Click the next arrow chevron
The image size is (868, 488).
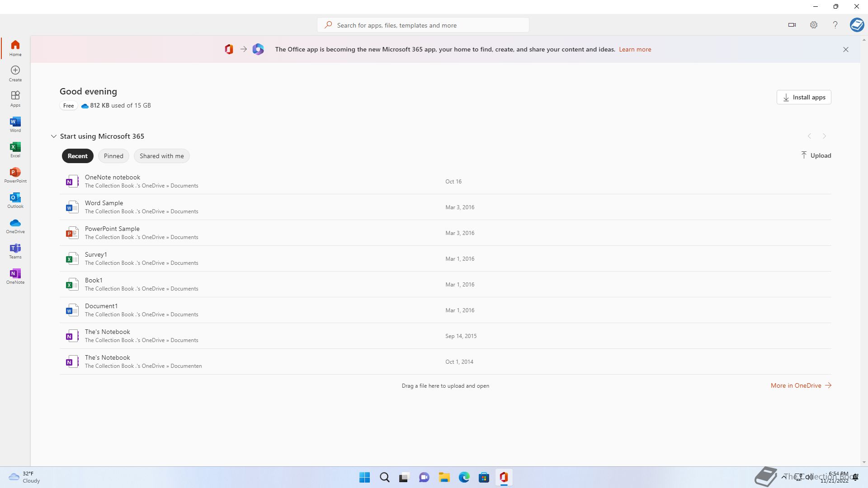[x=824, y=136]
